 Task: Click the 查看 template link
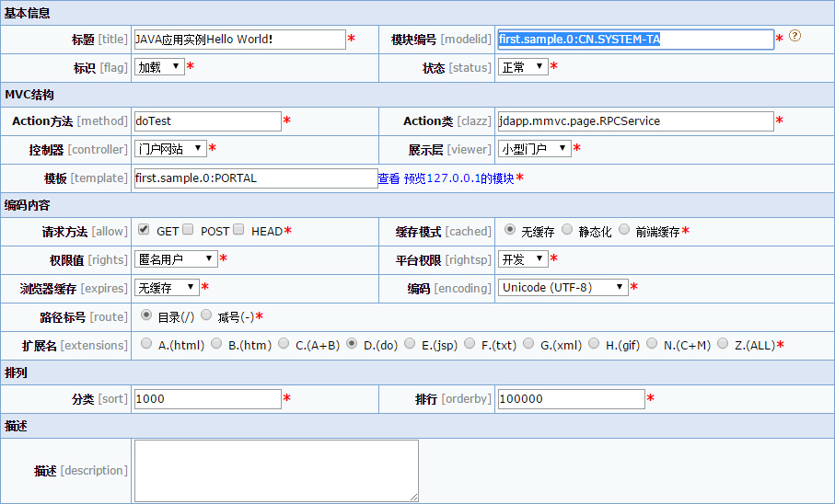click(x=389, y=178)
